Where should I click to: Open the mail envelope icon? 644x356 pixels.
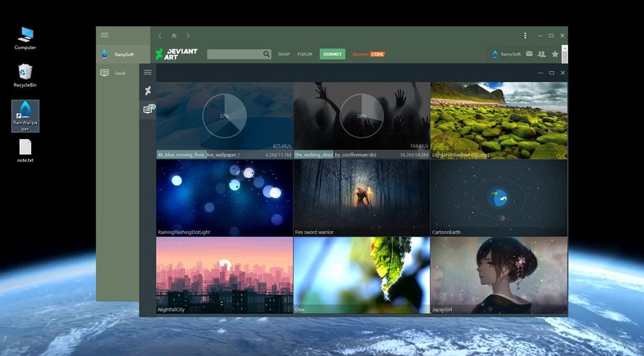529,54
